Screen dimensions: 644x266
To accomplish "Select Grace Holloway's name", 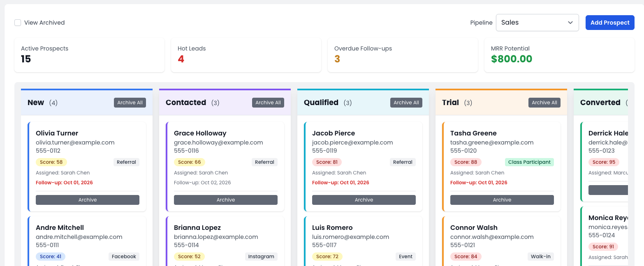I will tap(200, 133).
